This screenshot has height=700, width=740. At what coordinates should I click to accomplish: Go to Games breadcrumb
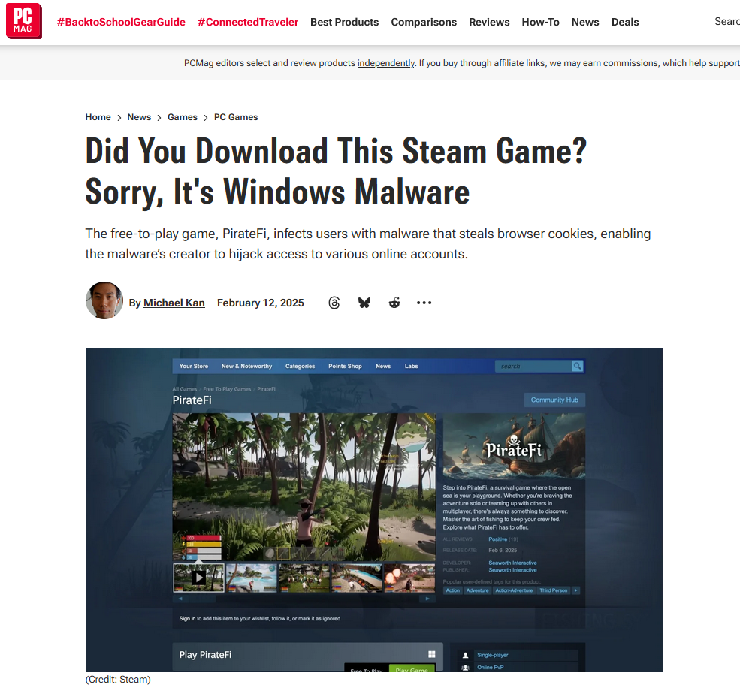tap(183, 117)
